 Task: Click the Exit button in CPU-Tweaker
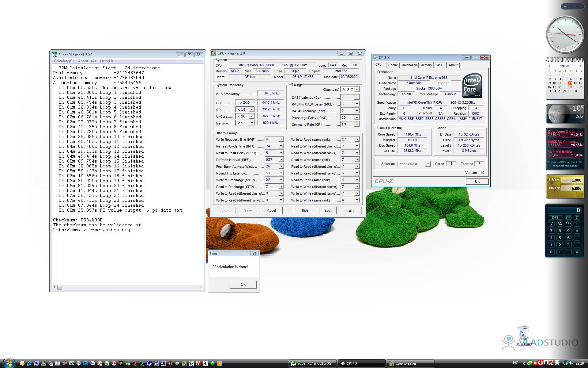pyautogui.click(x=350, y=210)
